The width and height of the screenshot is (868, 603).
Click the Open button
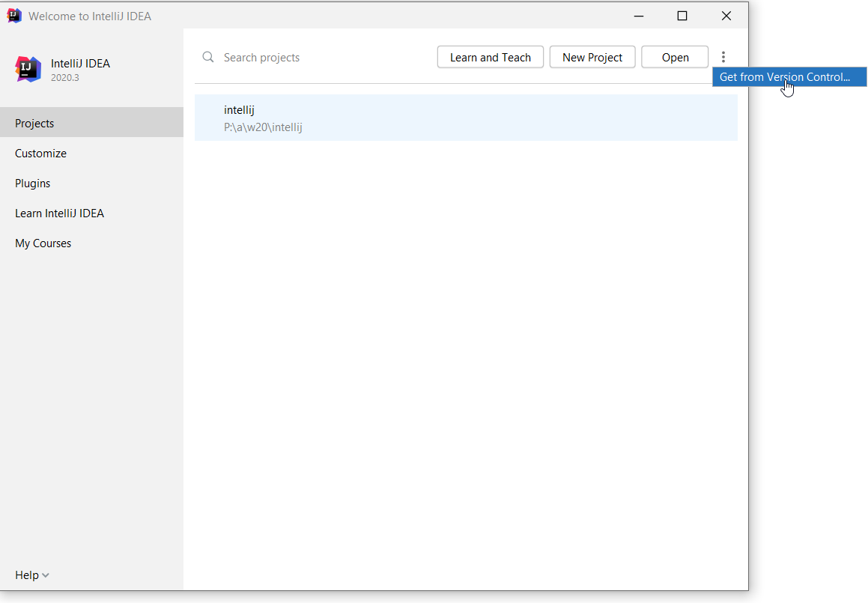tap(675, 57)
